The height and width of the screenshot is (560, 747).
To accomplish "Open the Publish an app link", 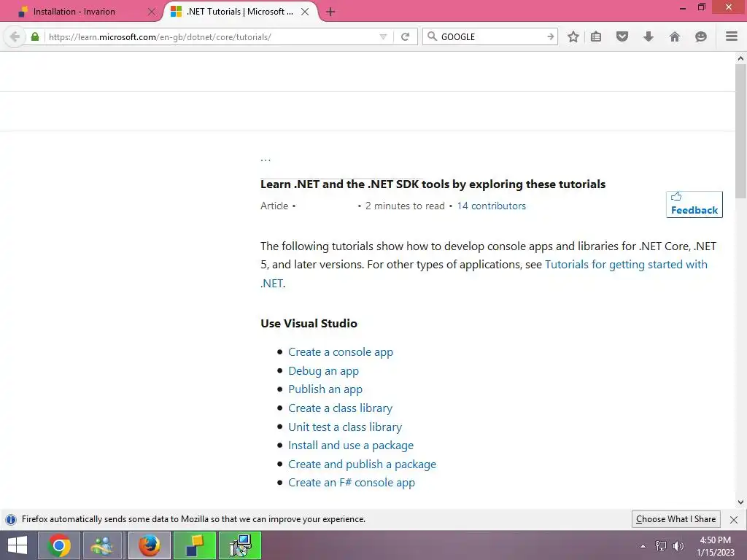I will pos(325,389).
